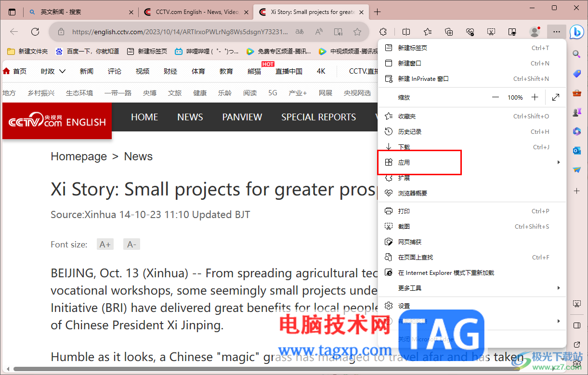Click the page refresh icon

pyautogui.click(x=34, y=32)
